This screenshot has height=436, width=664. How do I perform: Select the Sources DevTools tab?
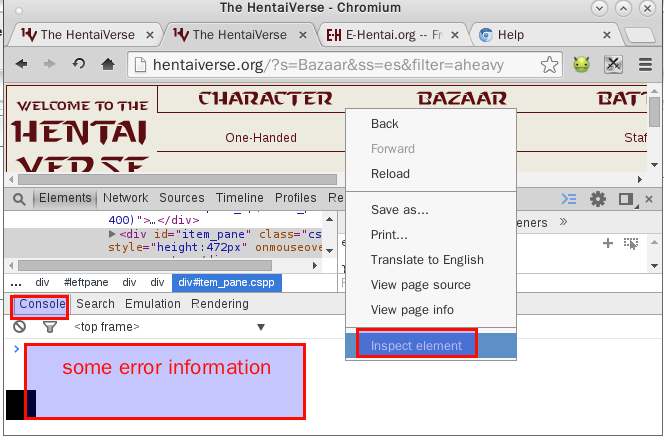[182, 198]
